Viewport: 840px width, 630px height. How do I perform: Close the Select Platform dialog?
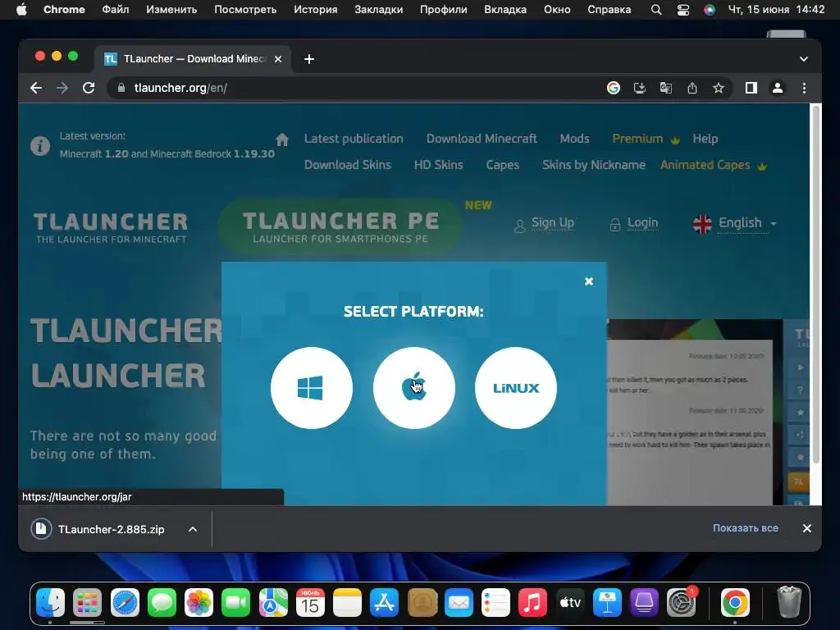tap(589, 281)
